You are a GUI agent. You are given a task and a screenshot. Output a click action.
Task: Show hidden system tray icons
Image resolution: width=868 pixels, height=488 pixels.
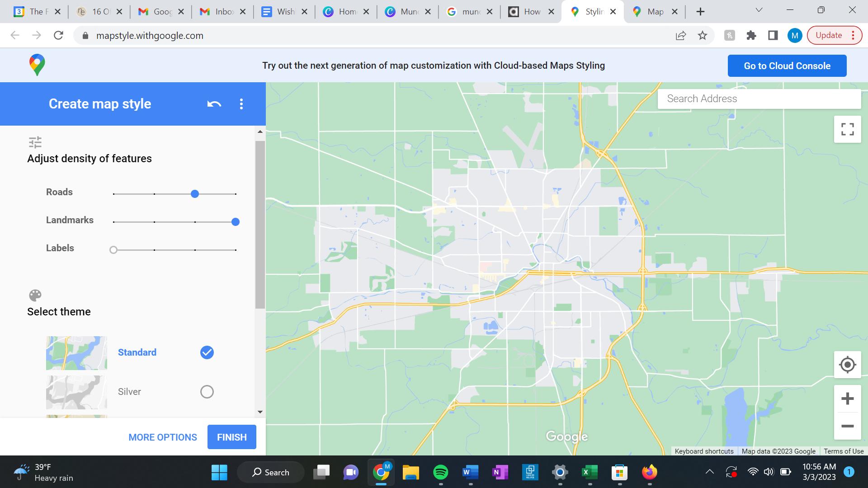click(x=710, y=472)
